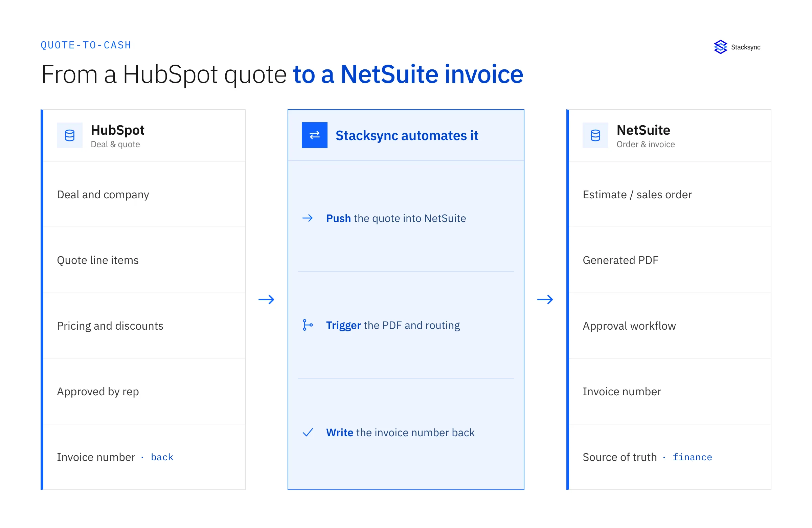
Task: Select the 'Estimate / sales order' row
Action: 670,194
